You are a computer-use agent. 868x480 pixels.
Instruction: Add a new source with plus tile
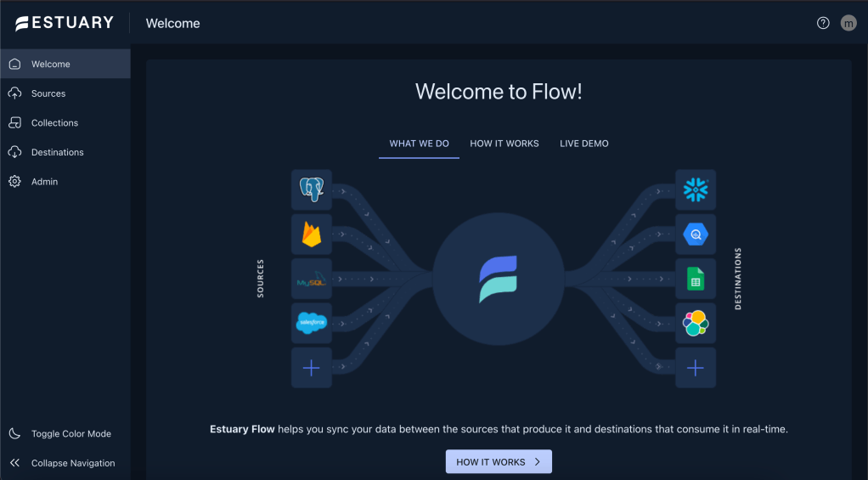(x=311, y=368)
